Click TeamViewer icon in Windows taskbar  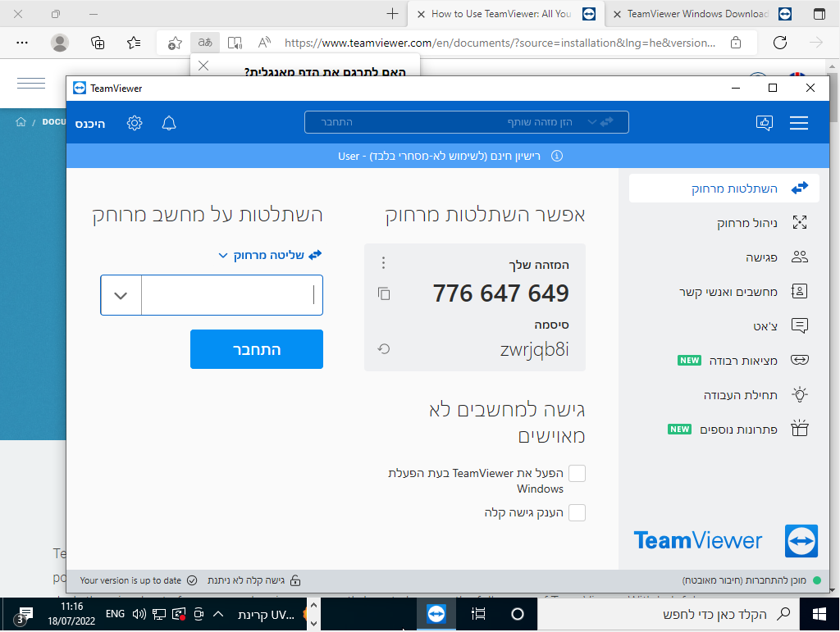(436, 614)
